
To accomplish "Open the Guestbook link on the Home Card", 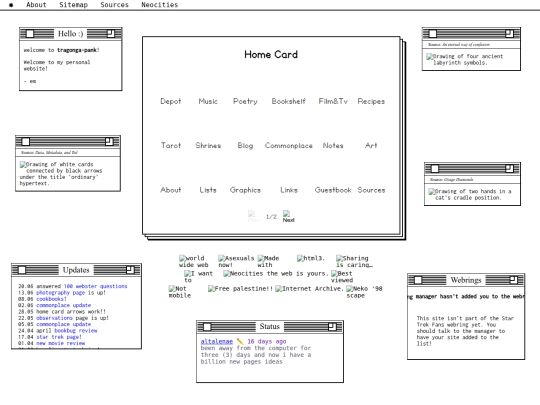I will tap(333, 190).
